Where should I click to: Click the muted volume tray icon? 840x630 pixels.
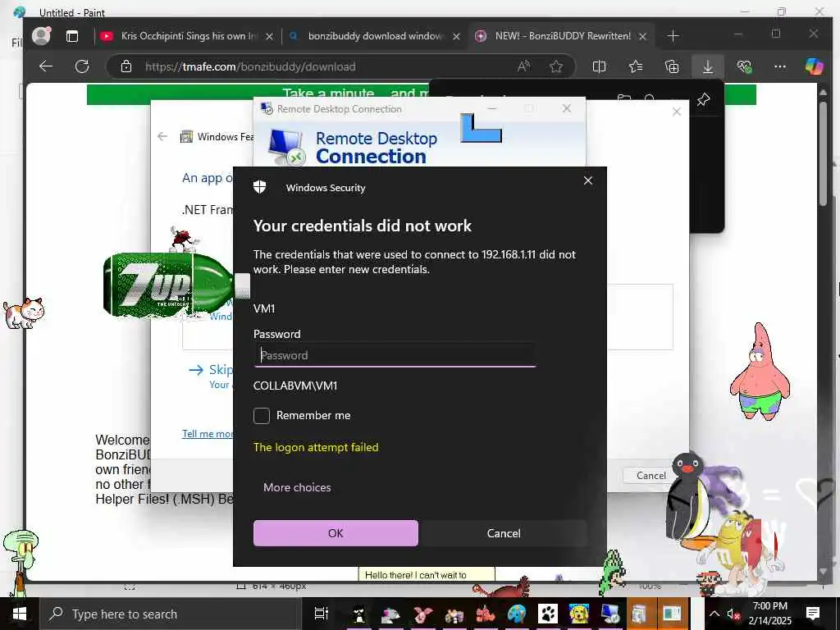click(x=733, y=614)
